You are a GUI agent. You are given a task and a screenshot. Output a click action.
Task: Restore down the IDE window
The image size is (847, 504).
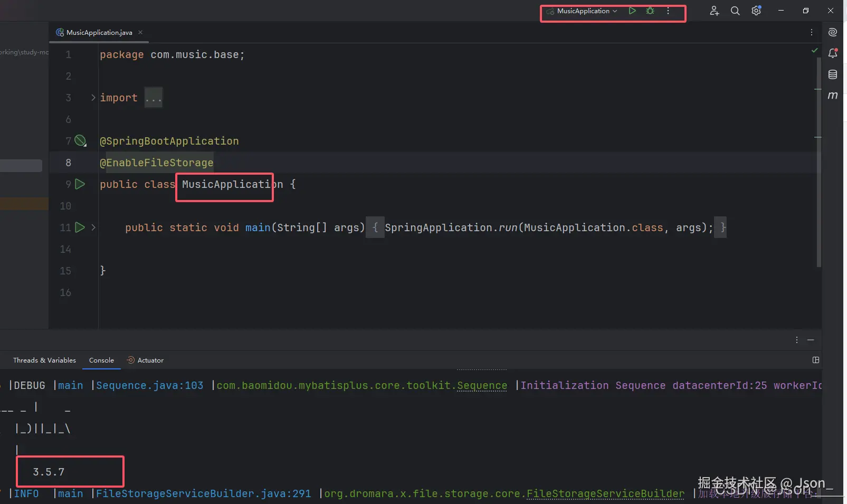(x=806, y=11)
